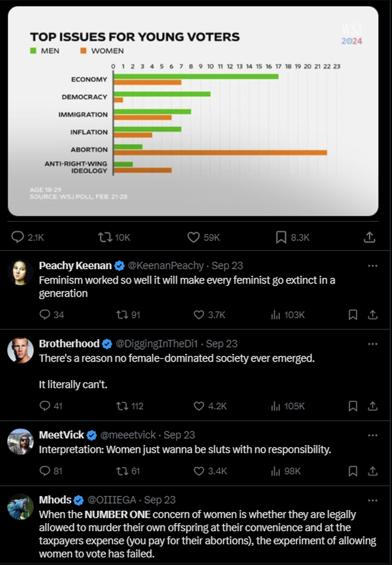Like the main post with 59K likes
The image size is (392, 565).
coord(194,237)
